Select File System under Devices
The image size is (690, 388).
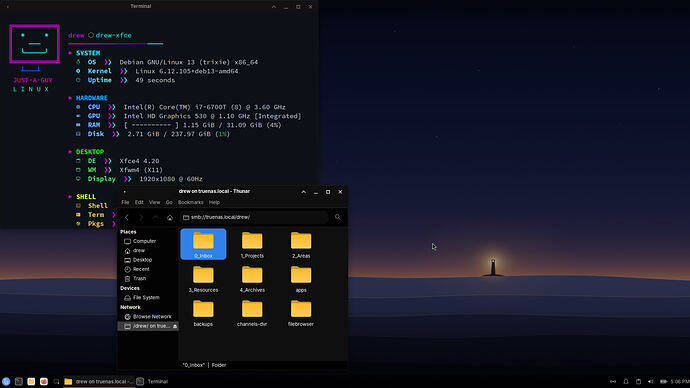[x=148, y=297]
